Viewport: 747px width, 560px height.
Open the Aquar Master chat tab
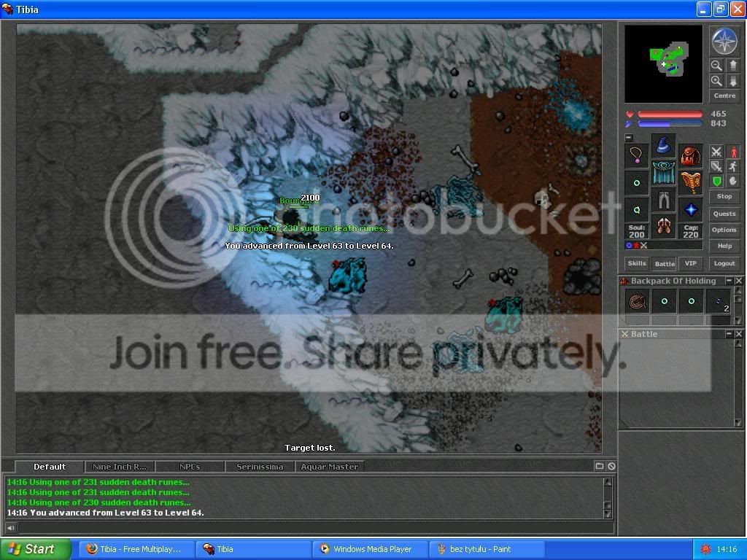(330, 467)
